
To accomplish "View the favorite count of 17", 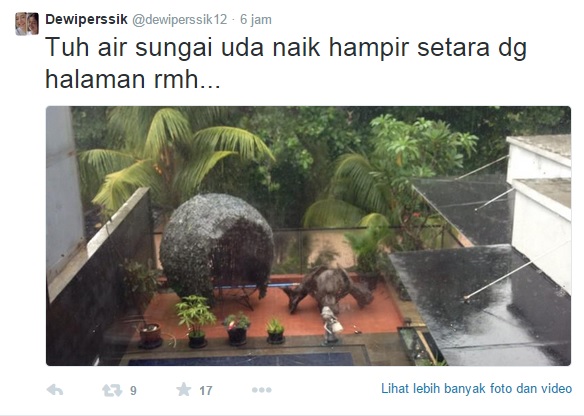I will click(206, 391).
